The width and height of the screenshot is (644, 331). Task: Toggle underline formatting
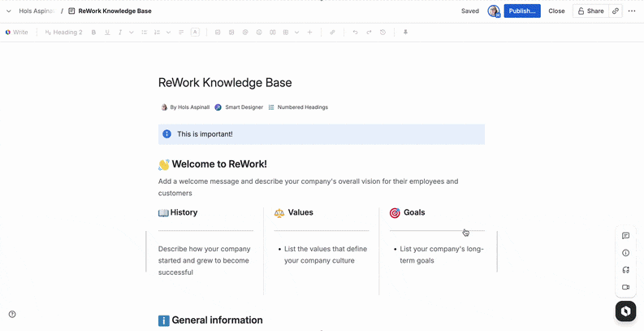tap(107, 32)
